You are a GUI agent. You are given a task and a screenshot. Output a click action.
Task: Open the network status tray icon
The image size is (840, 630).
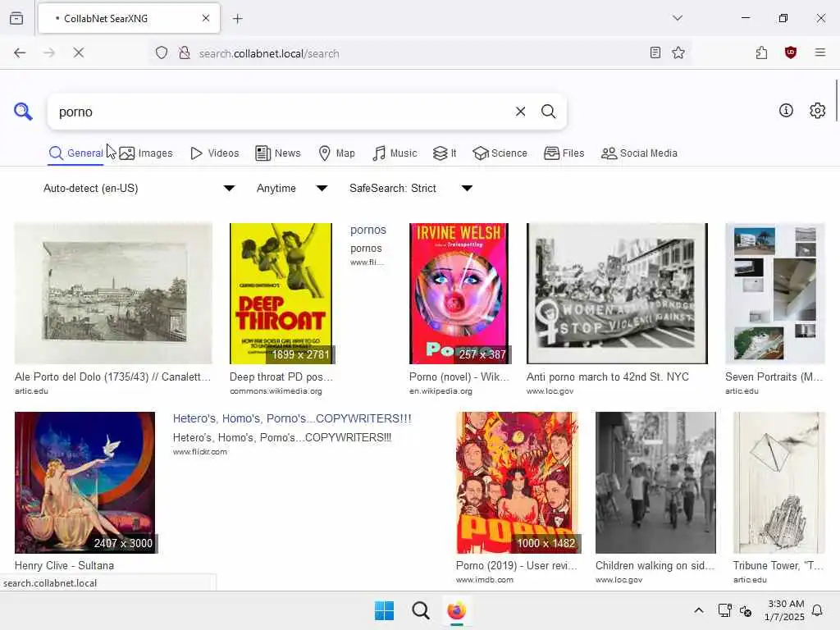(724, 610)
